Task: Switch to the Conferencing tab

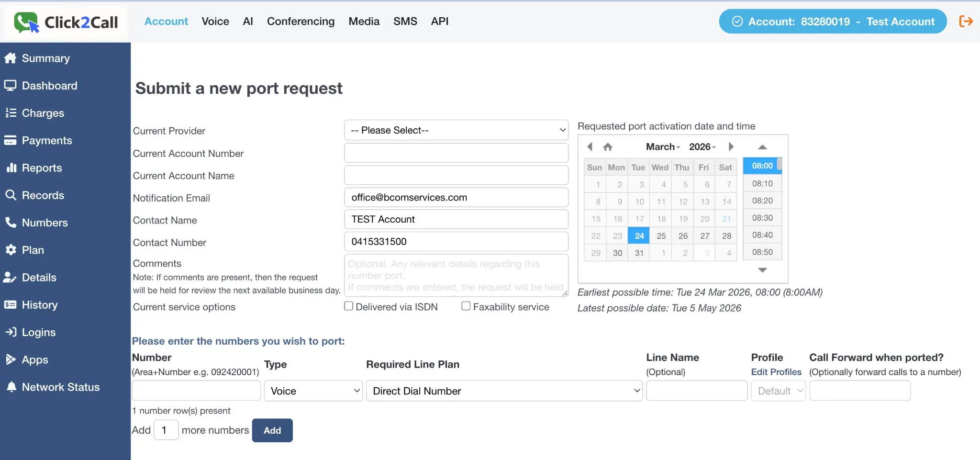Action: [x=301, y=21]
